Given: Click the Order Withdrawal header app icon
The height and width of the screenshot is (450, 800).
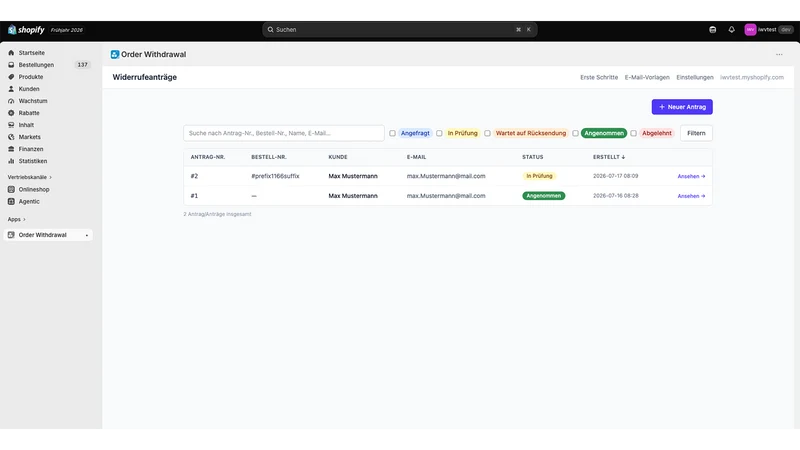Looking at the screenshot, I should [x=115, y=55].
